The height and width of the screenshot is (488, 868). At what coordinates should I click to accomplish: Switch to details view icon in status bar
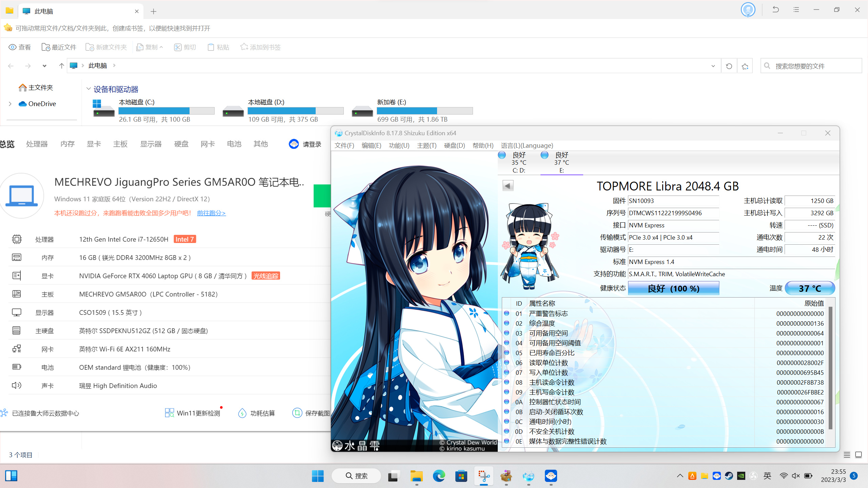click(847, 455)
